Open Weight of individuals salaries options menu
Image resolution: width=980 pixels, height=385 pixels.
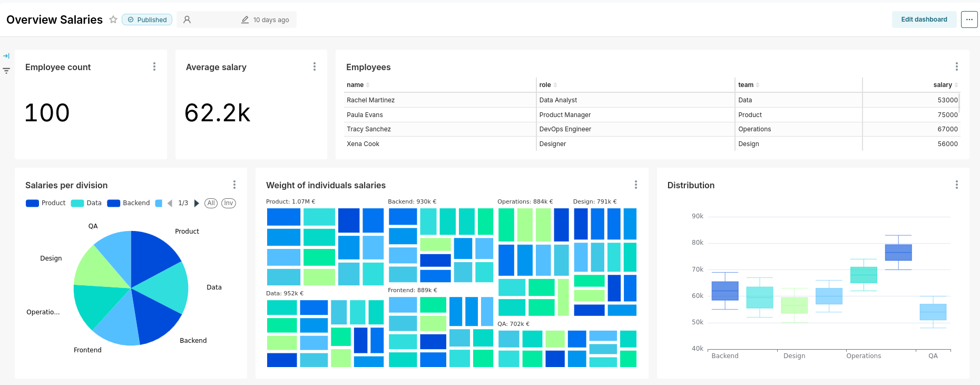pyautogui.click(x=636, y=185)
